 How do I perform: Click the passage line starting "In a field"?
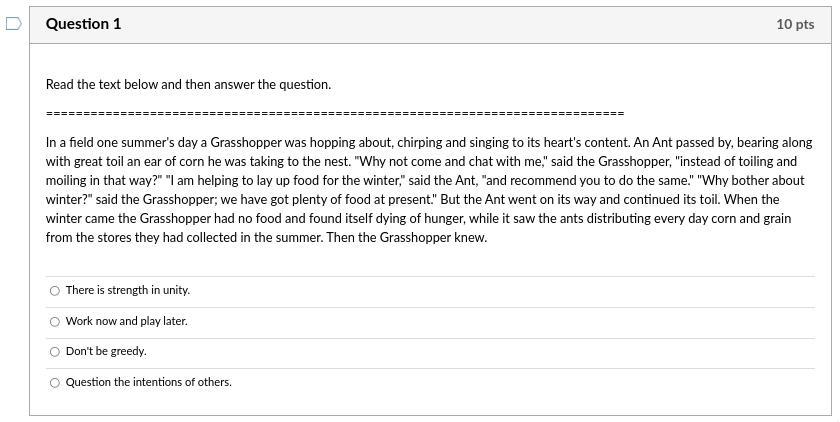click(x=429, y=143)
